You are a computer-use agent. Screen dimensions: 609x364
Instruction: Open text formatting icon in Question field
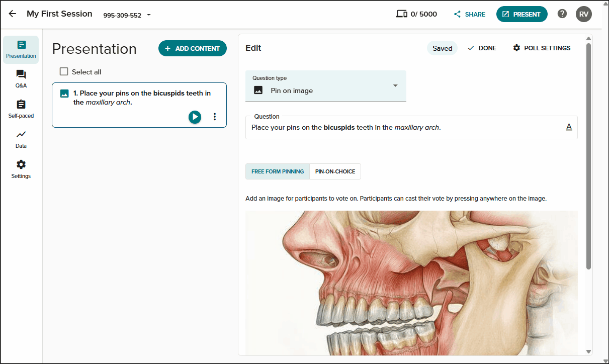[x=569, y=127]
